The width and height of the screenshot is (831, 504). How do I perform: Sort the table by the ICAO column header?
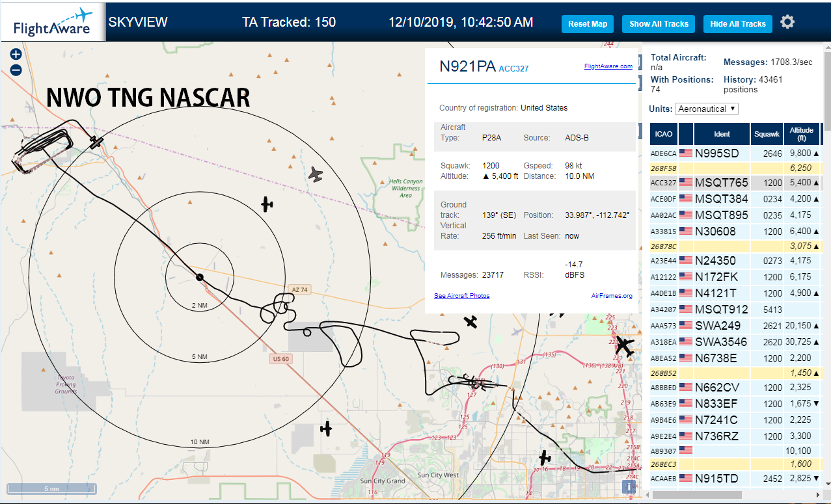point(664,134)
